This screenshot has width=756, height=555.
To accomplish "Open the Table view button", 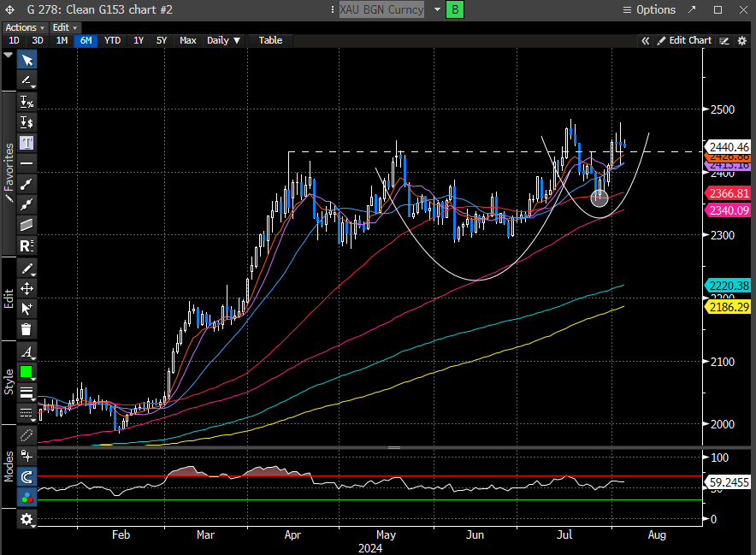I will click(270, 40).
